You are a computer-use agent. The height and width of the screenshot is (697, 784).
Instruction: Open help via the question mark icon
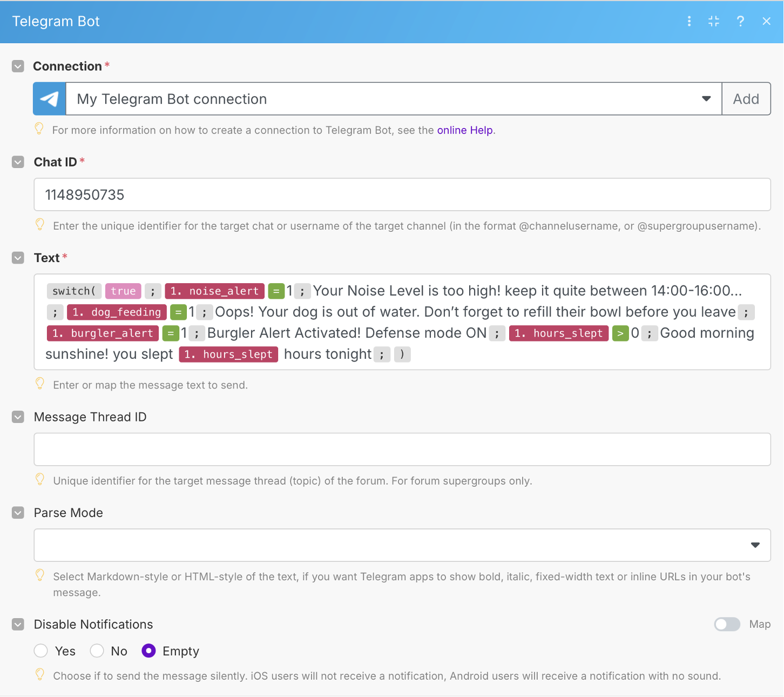point(740,21)
